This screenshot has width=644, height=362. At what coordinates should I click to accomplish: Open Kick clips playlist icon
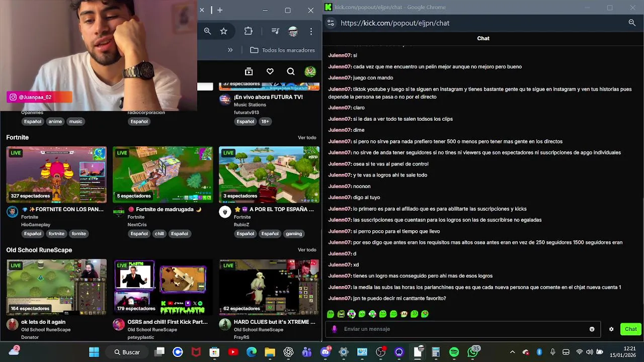249,72
